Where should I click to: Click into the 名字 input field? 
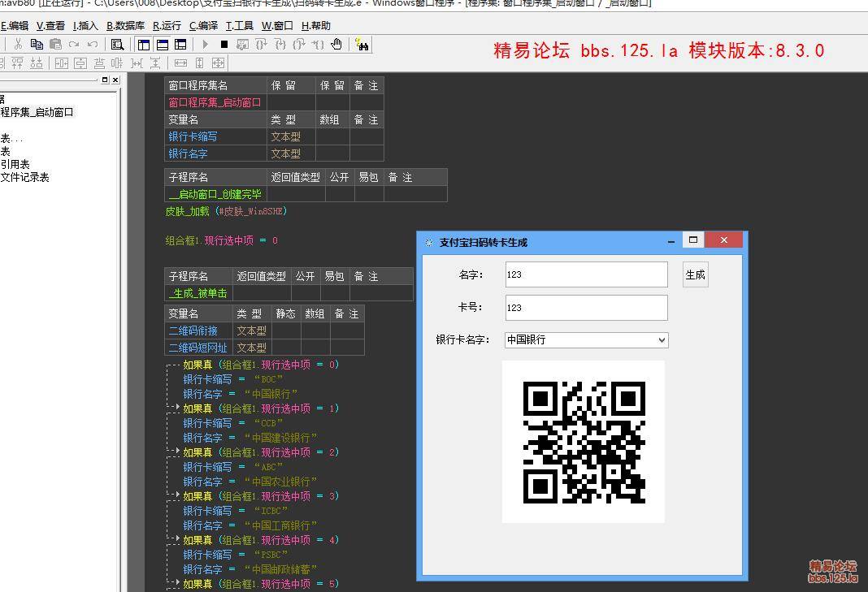coord(586,274)
